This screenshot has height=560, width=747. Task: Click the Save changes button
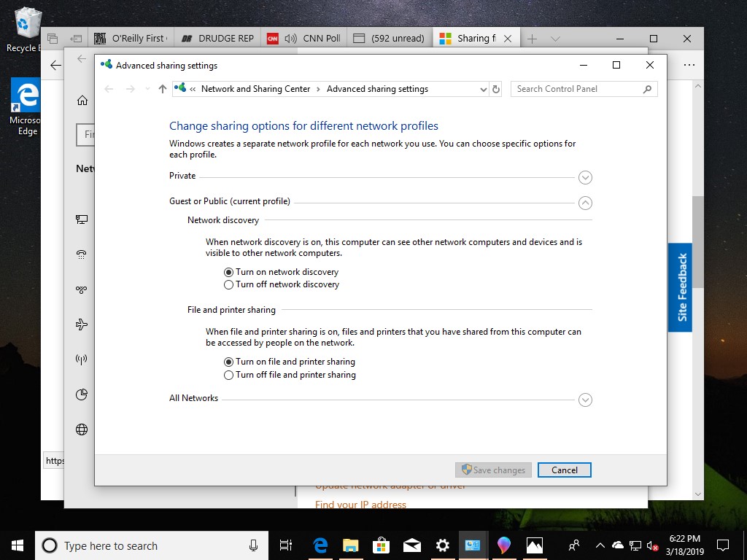[x=493, y=470]
